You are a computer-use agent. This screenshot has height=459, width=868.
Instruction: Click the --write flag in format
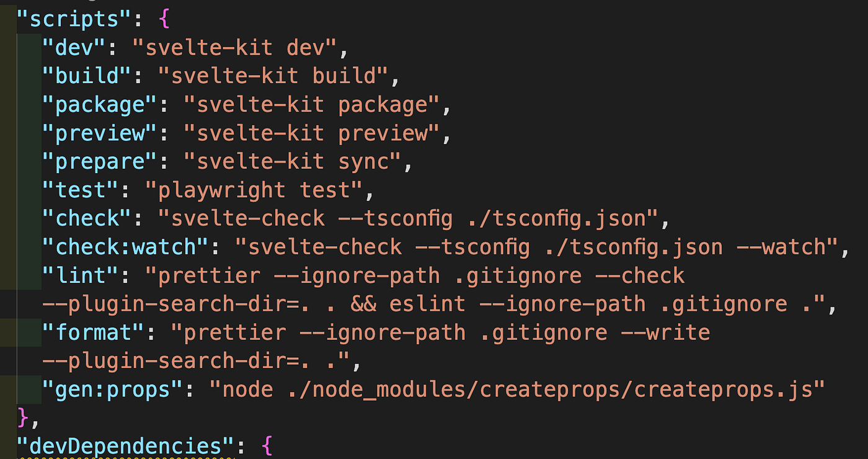(x=665, y=333)
